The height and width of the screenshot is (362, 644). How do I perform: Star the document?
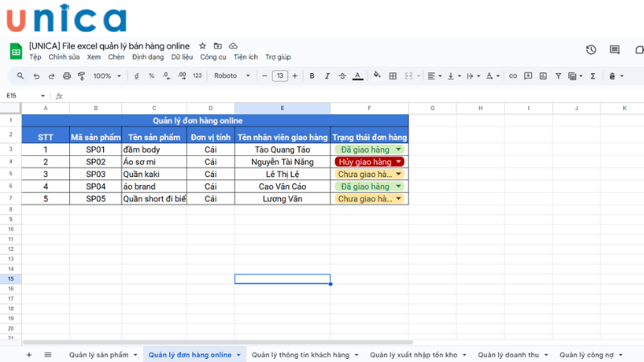[203, 46]
